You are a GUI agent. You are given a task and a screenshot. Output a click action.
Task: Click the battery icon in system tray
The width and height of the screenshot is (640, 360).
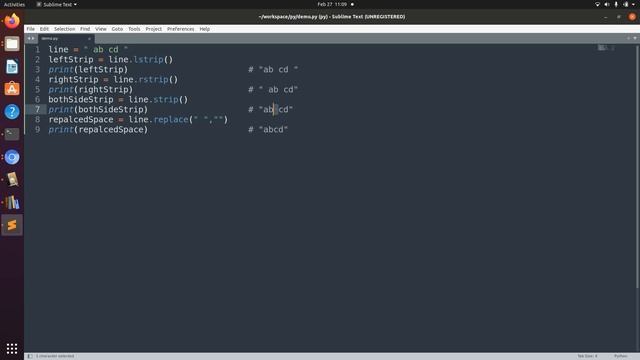coord(626,4)
